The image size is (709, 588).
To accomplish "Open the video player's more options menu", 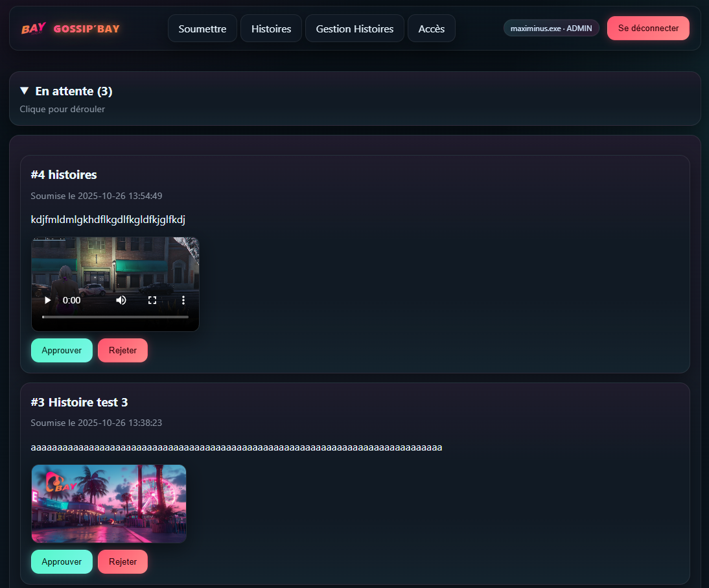I will 183,300.
